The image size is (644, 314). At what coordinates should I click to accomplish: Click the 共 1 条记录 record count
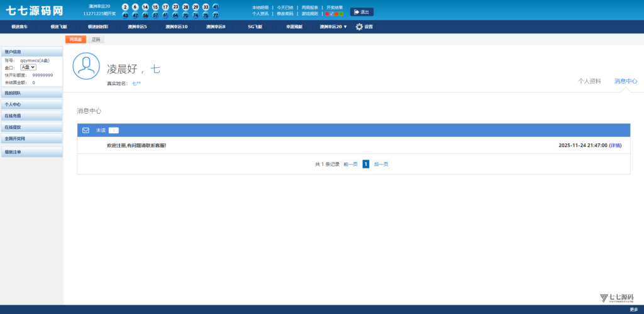click(x=327, y=164)
